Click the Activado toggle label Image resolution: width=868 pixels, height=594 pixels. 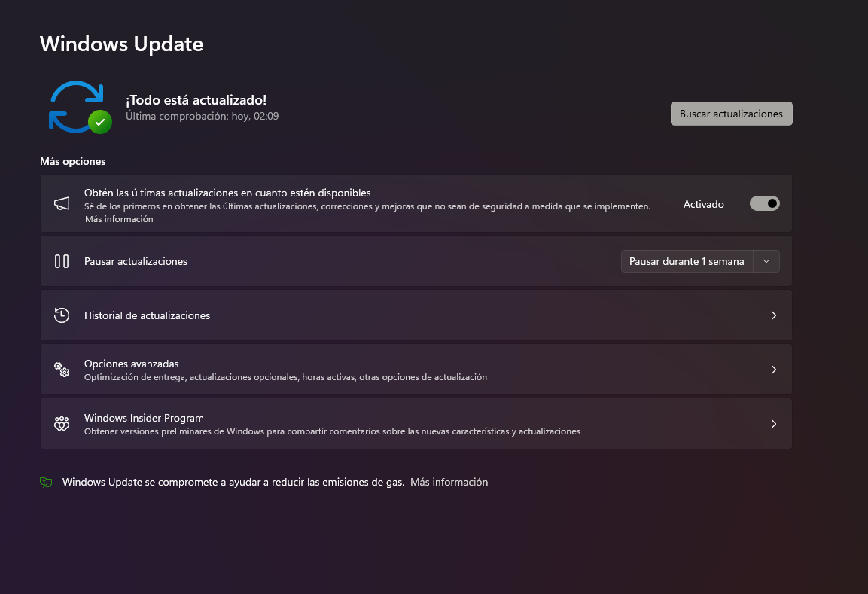(x=704, y=204)
